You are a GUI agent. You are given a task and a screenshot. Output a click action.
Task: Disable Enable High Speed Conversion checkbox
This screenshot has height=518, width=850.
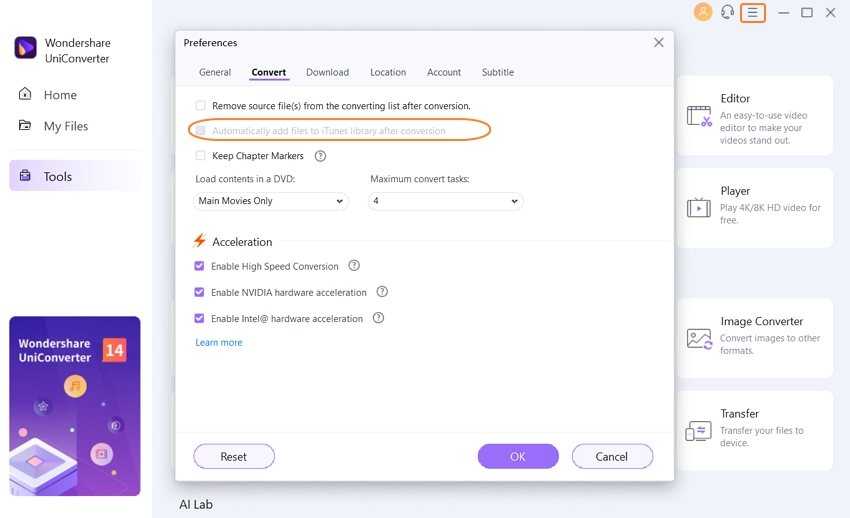200,267
